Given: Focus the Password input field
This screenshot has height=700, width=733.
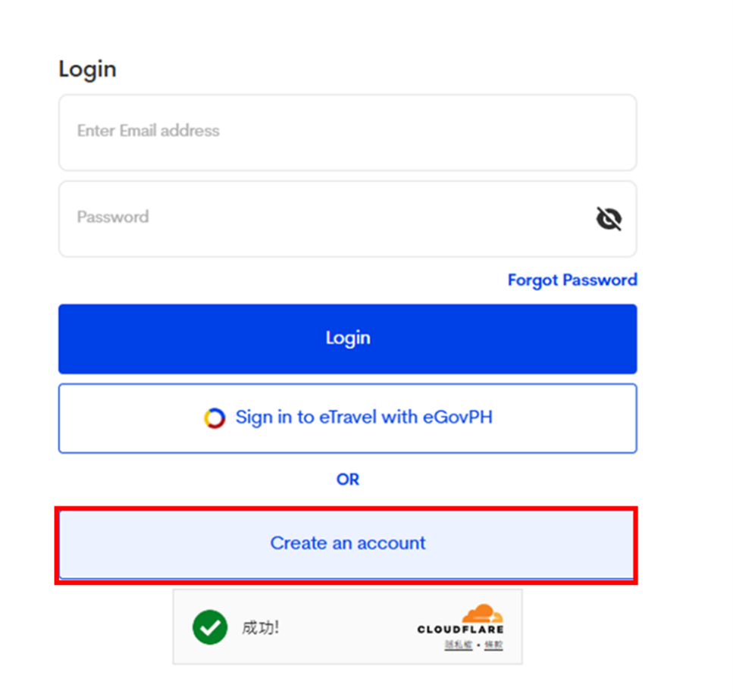Looking at the screenshot, I should [326, 219].
